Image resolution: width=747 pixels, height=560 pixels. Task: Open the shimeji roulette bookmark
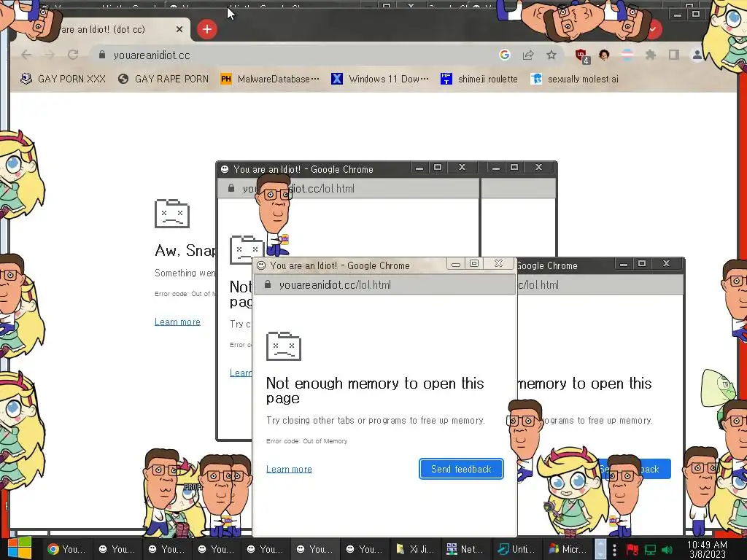point(479,79)
